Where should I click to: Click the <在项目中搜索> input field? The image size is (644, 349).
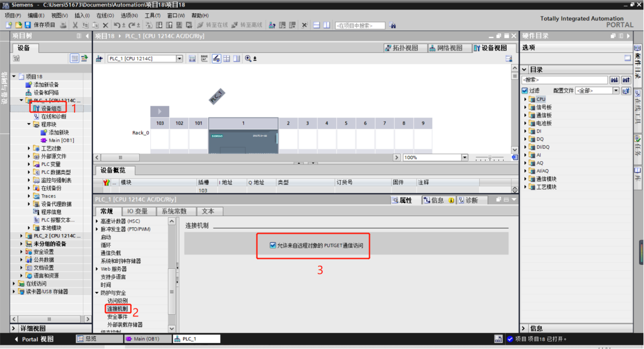click(360, 25)
